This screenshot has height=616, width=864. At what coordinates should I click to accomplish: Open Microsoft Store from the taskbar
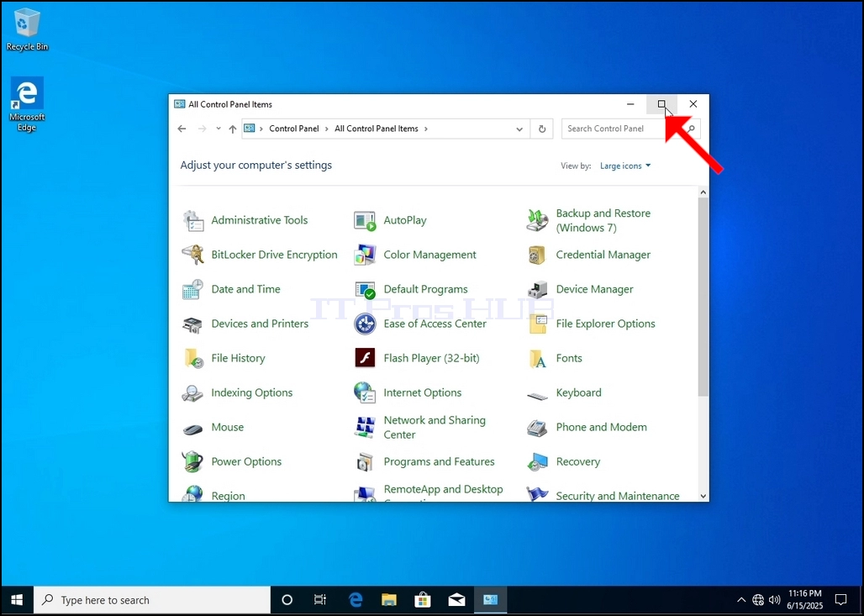point(423,600)
